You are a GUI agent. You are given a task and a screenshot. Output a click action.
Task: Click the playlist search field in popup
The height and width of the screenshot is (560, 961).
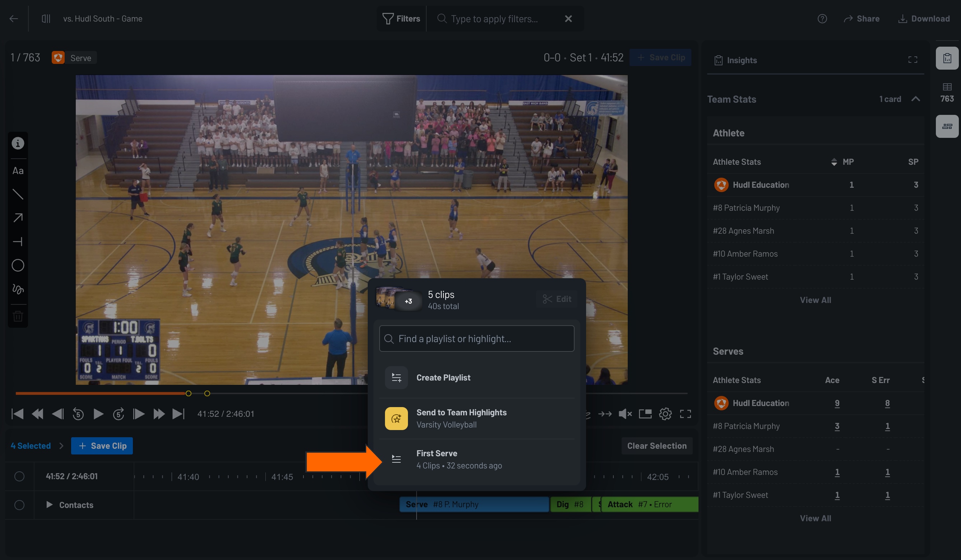tap(476, 339)
